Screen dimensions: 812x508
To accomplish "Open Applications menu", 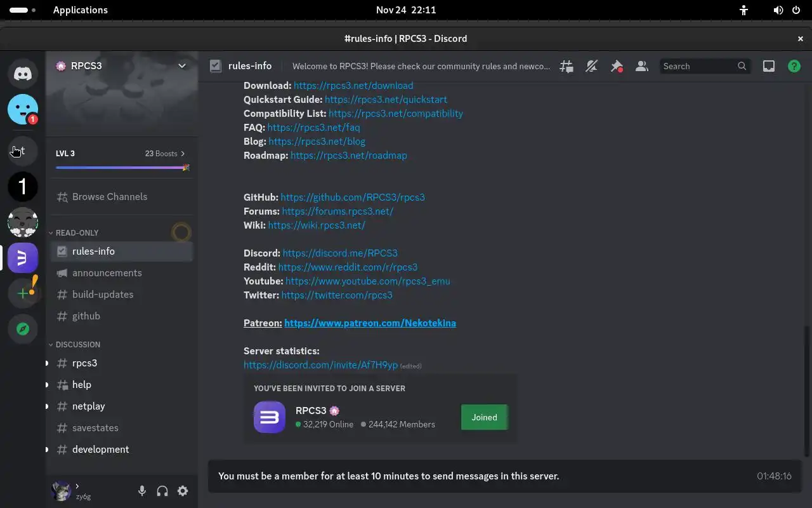I will pyautogui.click(x=81, y=10).
